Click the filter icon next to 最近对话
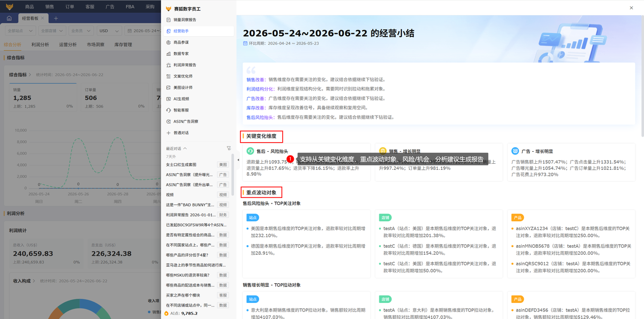644x319 pixels. pyautogui.click(x=229, y=148)
